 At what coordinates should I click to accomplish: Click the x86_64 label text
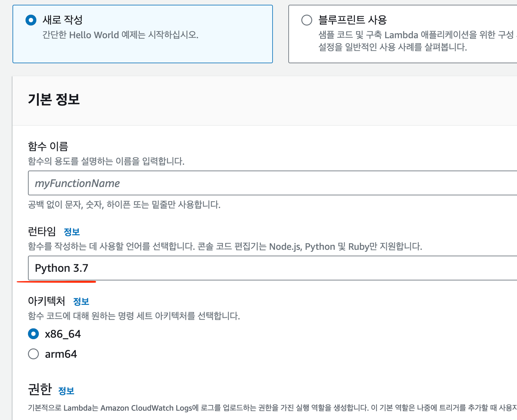coord(63,334)
